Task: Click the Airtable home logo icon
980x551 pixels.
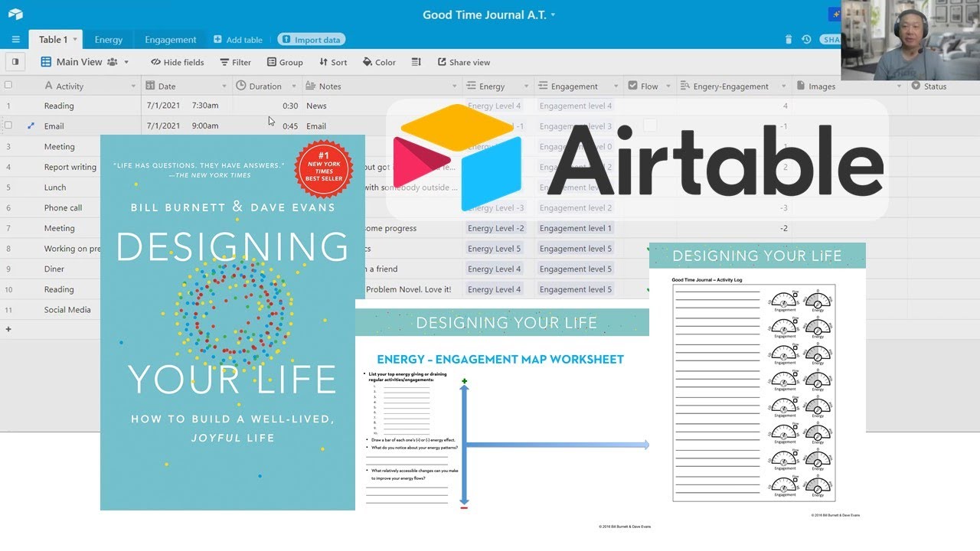Action: 15,15
